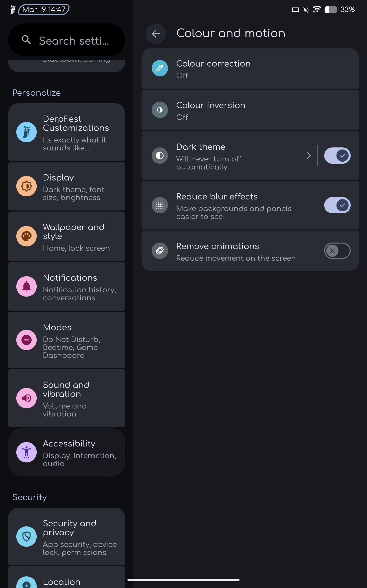Tap the Wallpaper palette icon

(26, 236)
